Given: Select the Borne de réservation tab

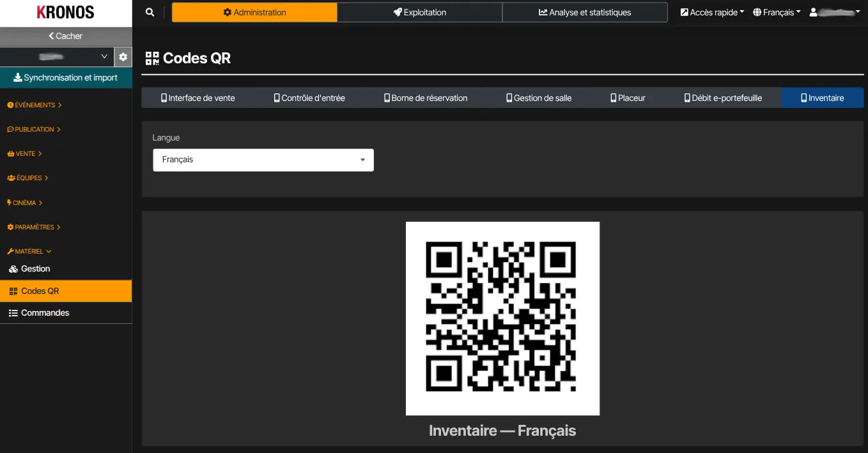Looking at the screenshot, I should pyautogui.click(x=426, y=98).
